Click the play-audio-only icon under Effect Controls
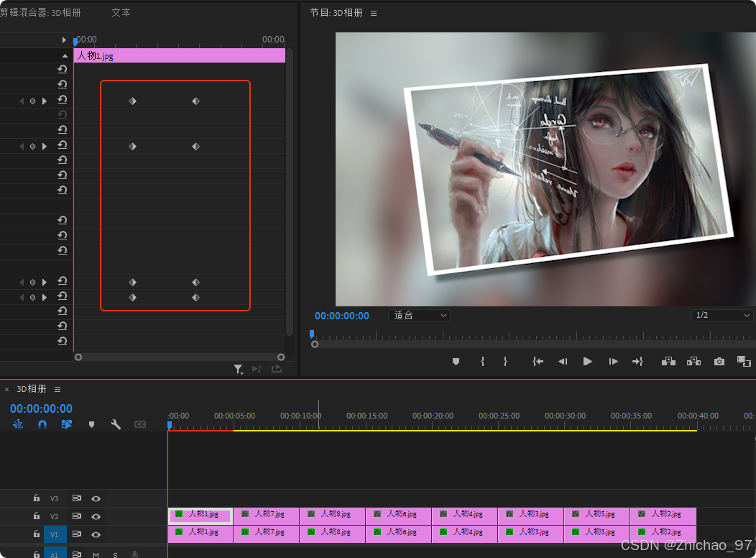 (x=257, y=369)
